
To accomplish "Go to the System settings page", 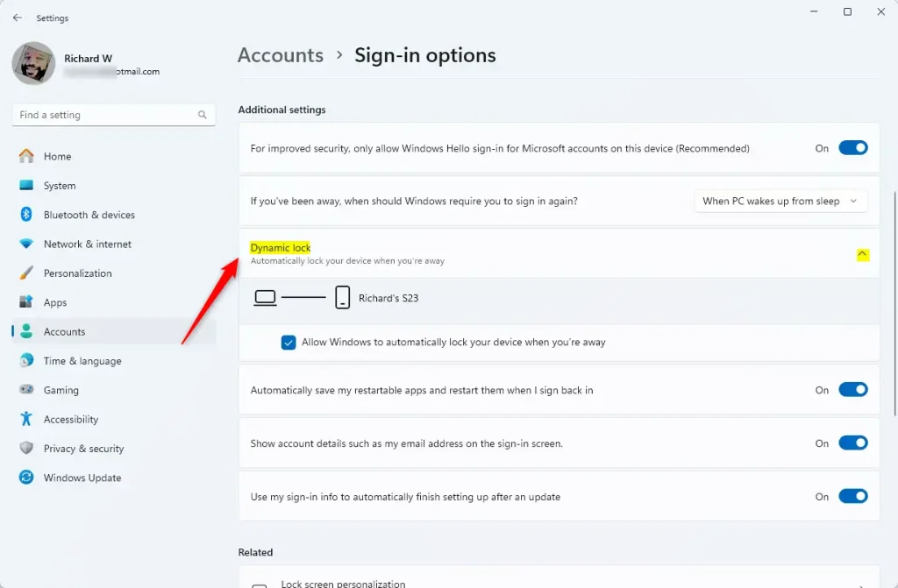I will [60, 186].
